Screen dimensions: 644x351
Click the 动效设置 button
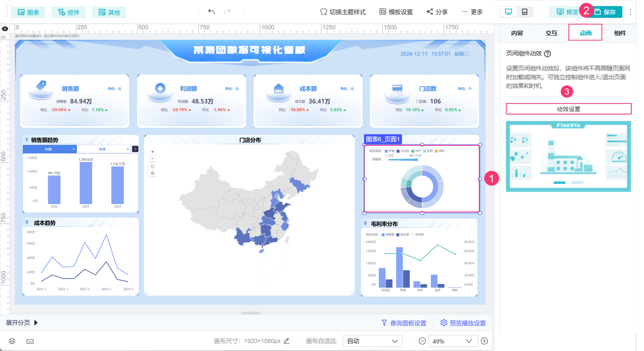pyautogui.click(x=568, y=109)
